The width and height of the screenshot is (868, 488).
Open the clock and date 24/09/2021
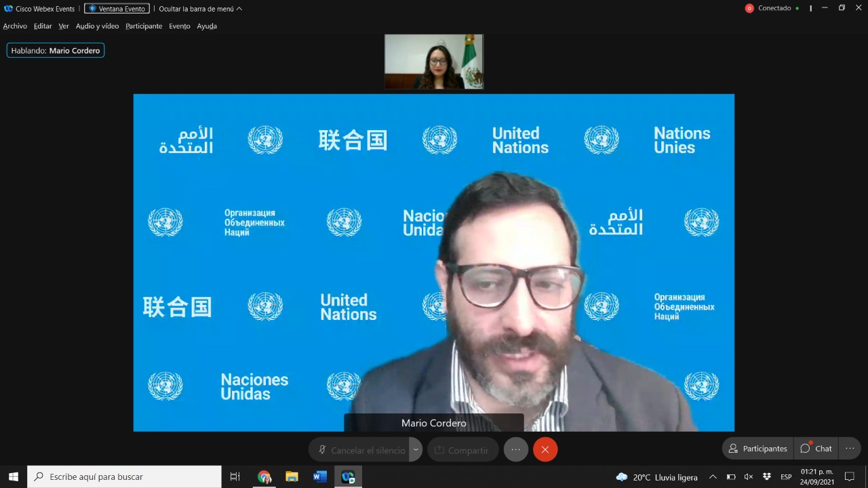tap(817, 476)
